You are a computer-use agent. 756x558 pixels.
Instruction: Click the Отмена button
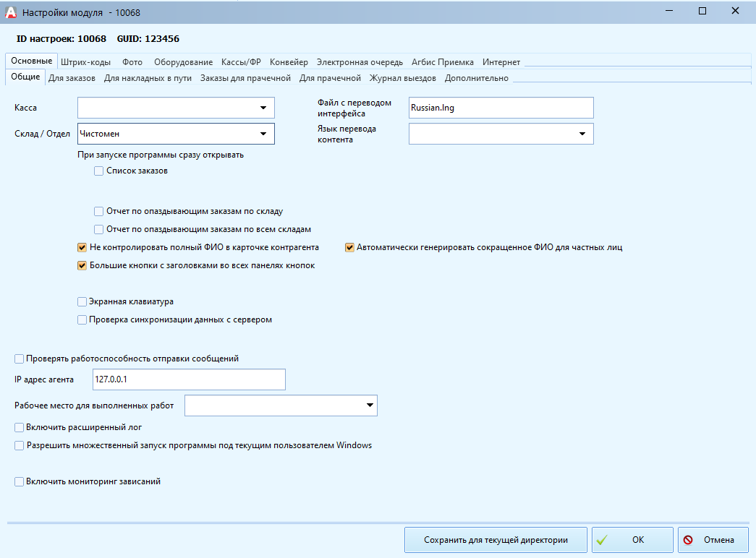tap(713, 540)
